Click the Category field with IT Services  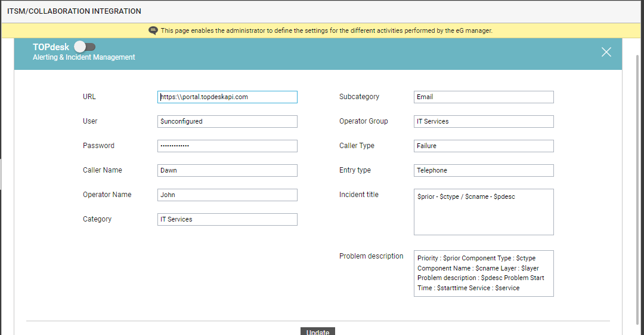pos(227,219)
